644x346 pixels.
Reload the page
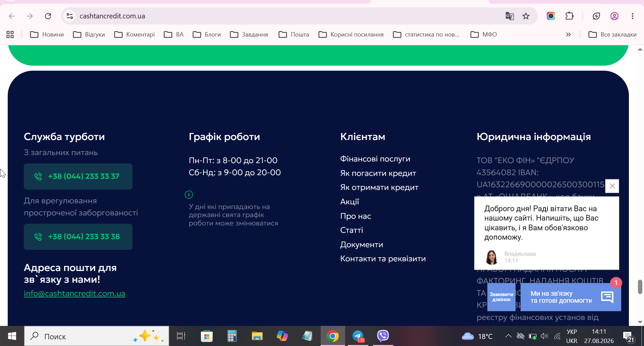pos(48,16)
